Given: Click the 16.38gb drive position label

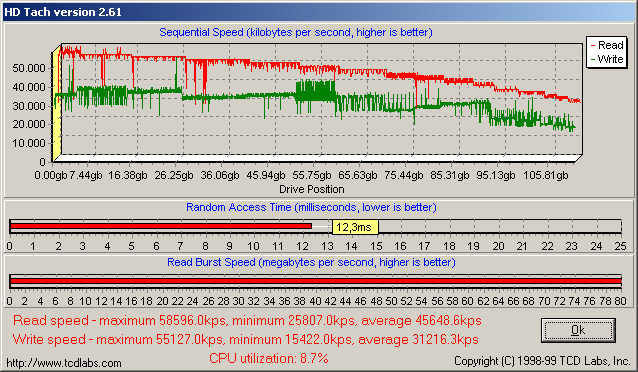Looking at the screenshot, I should [128, 175].
